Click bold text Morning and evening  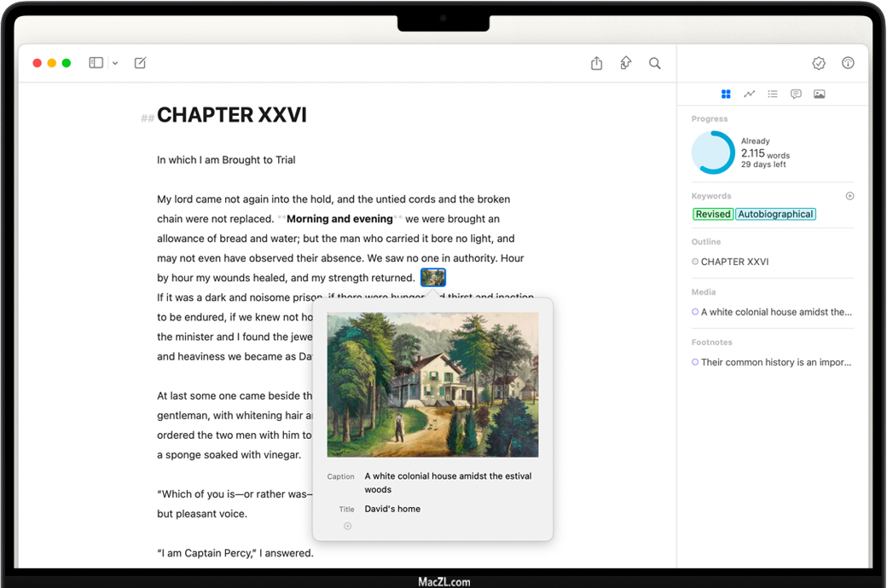tap(339, 219)
